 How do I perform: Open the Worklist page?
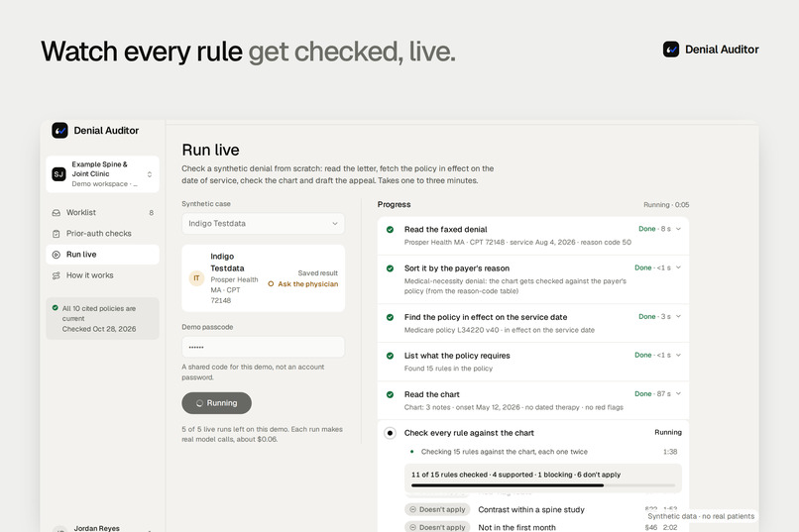pyautogui.click(x=102, y=213)
